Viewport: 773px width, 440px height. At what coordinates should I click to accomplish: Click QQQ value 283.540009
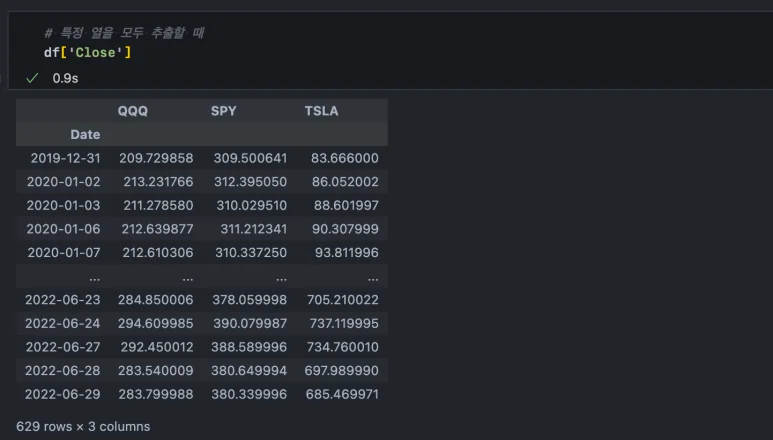(156, 370)
